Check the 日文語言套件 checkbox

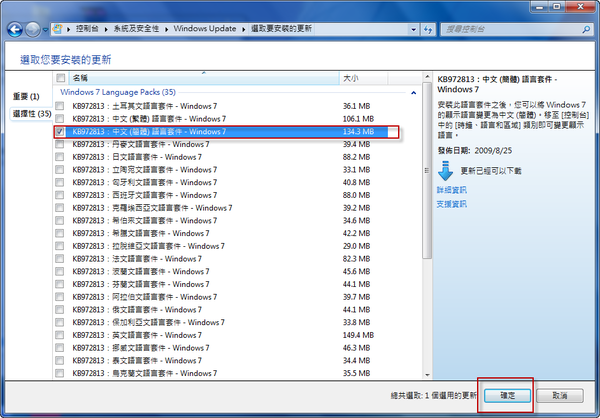pyautogui.click(x=60, y=157)
